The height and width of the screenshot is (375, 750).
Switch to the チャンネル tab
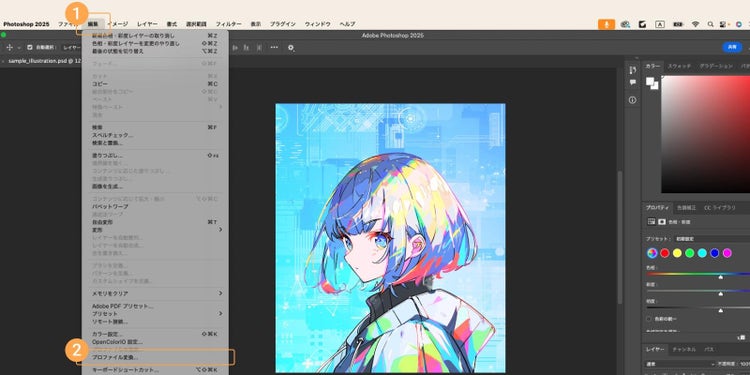tap(684, 350)
